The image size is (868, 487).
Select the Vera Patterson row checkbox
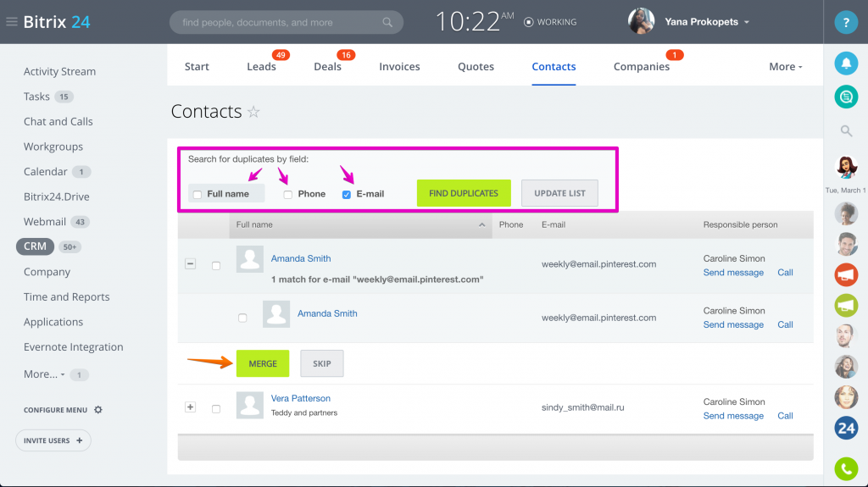click(216, 409)
